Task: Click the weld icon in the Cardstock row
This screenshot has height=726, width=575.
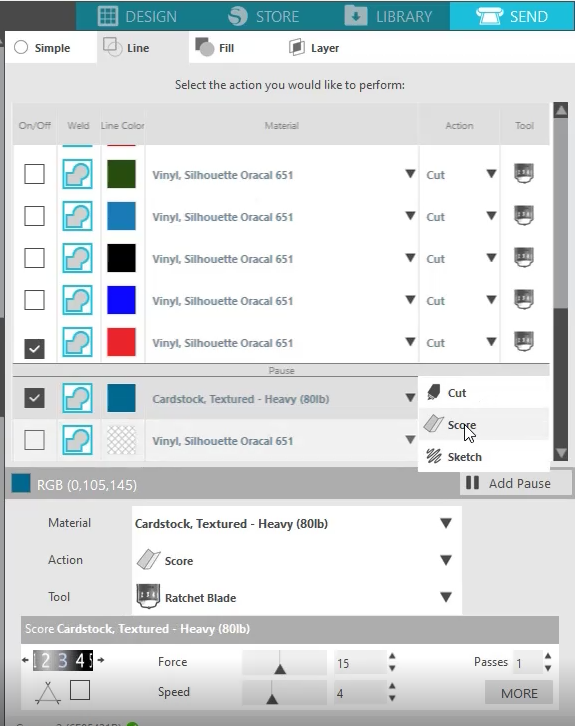Action: tap(77, 398)
